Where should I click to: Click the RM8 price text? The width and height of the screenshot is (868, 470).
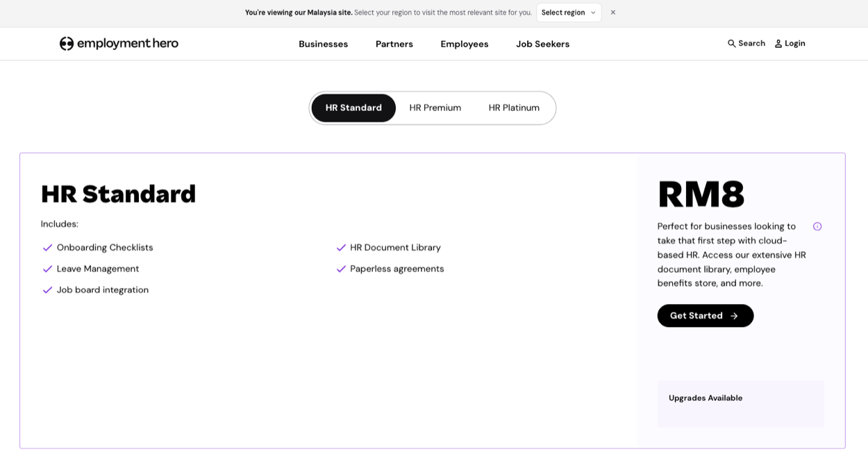tap(701, 194)
